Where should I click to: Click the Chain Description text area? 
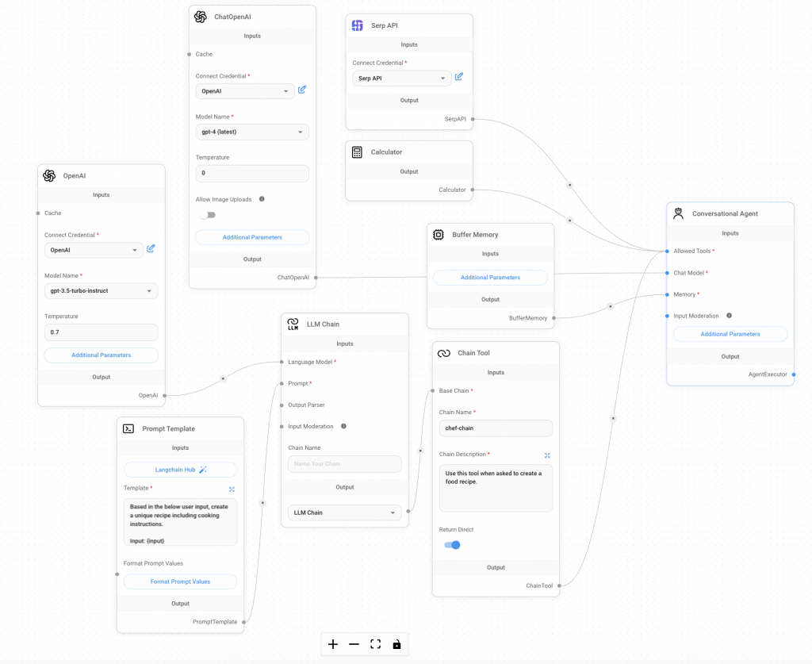496,489
